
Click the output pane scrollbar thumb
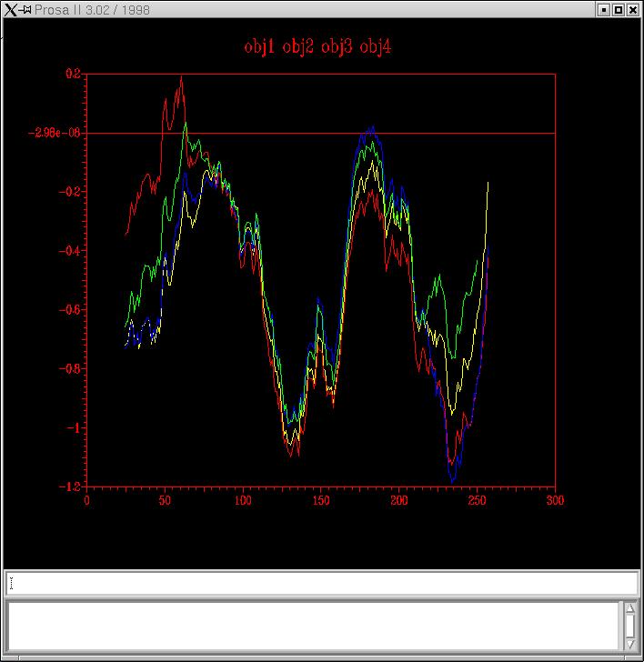630,626
